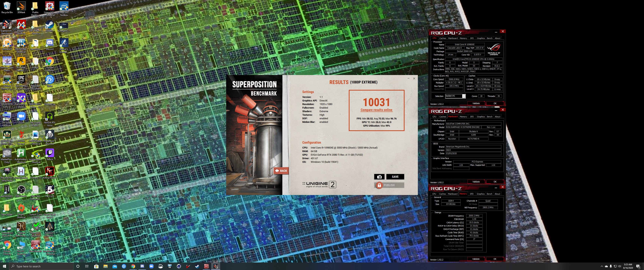
Task: Click the taskbar search box
Action: [41, 266]
